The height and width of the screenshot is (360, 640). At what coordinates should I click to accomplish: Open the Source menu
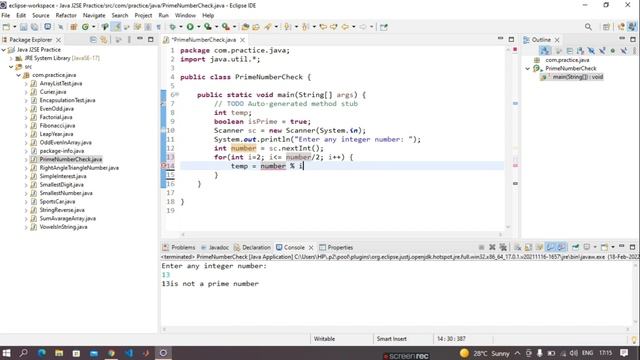41,15
